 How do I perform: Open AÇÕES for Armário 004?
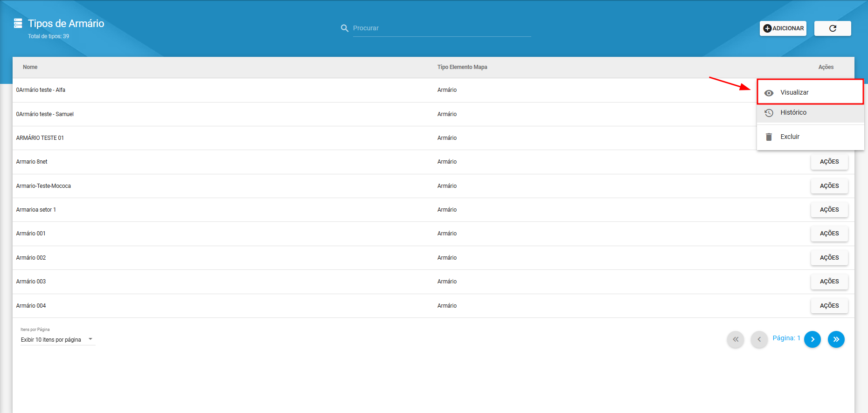click(x=829, y=306)
